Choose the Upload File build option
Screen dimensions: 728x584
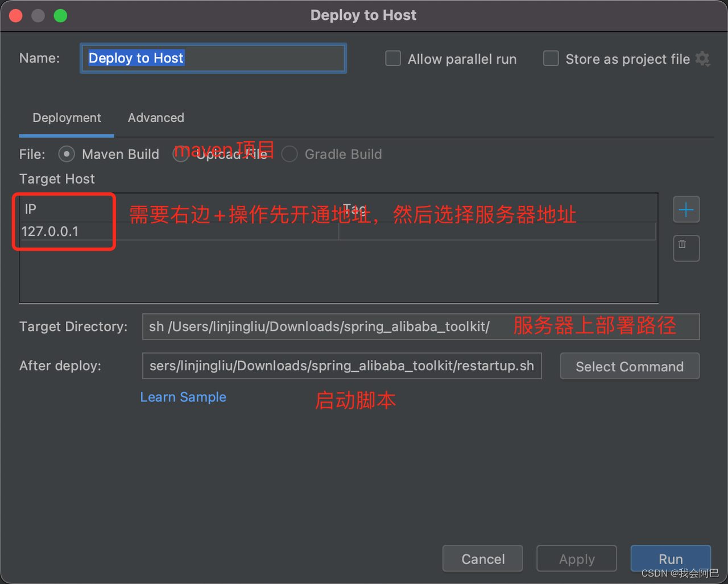tap(180, 154)
